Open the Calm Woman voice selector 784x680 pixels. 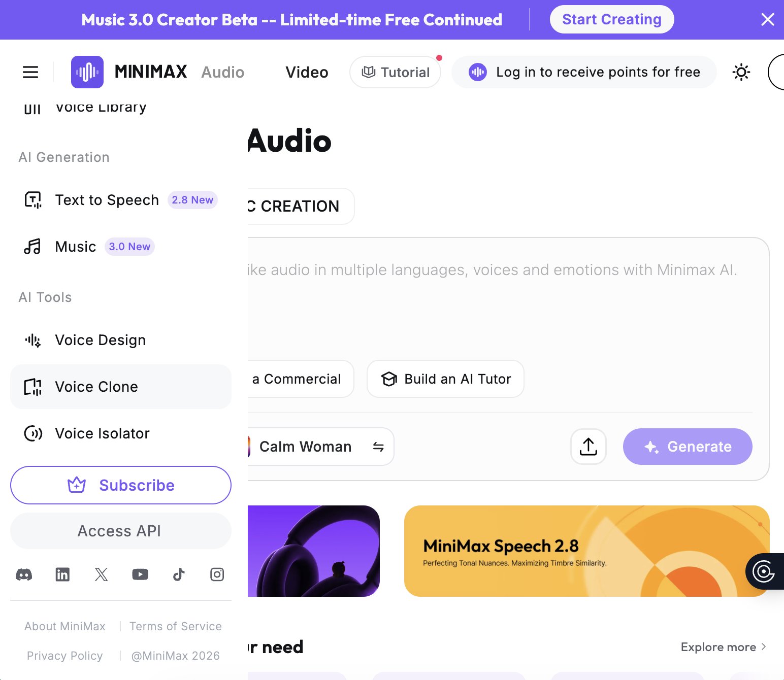[321, 447]
